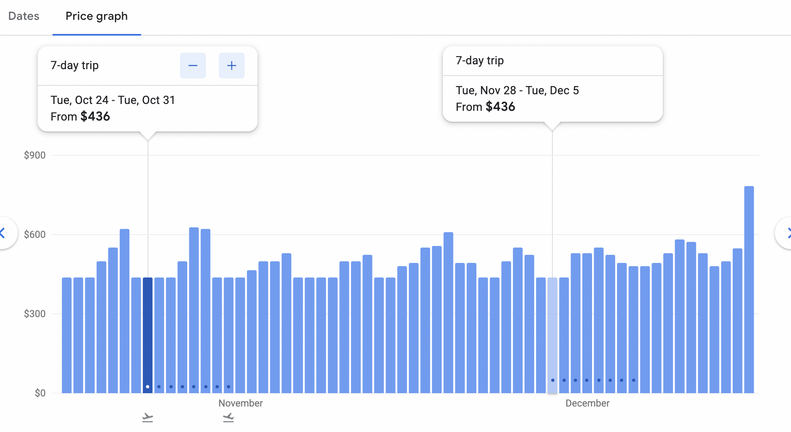Click "7-day trip" label beside minus button

click(x=75, y=65)
